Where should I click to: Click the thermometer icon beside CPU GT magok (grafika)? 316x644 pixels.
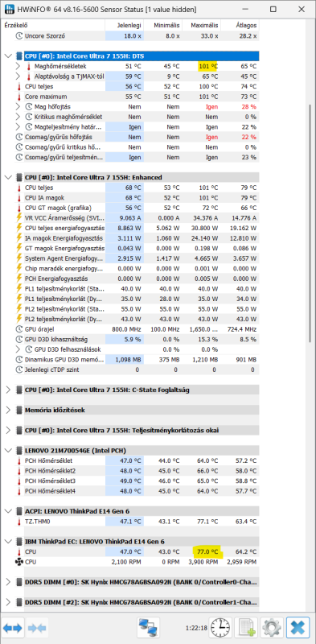[18, 208]
